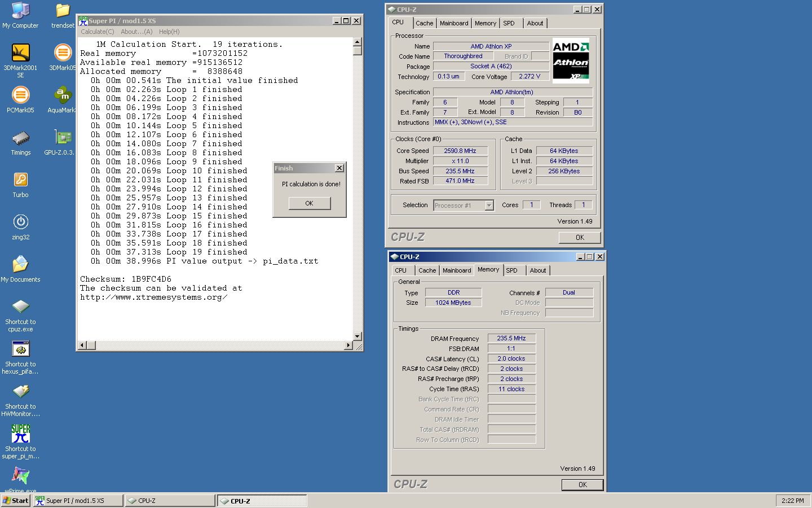Switch to Cache tab in bottom CPU-Z

click(427, 270)
